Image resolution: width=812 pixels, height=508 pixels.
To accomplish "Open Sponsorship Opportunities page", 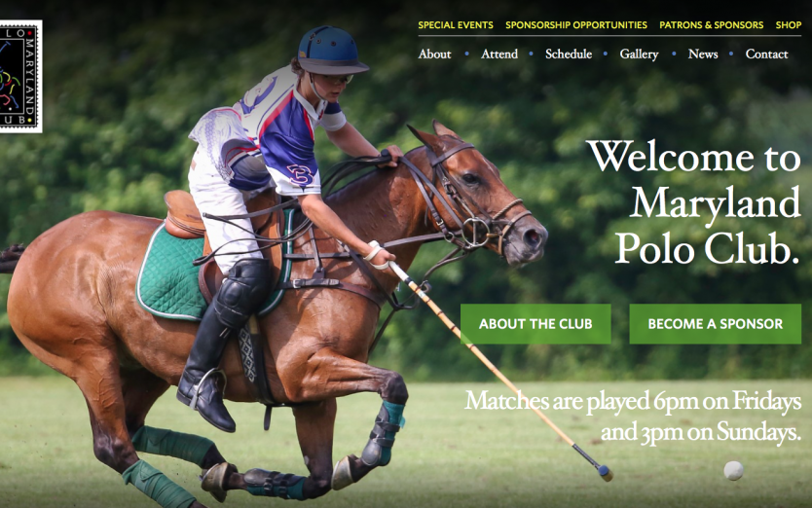I will tap(575, 25).
